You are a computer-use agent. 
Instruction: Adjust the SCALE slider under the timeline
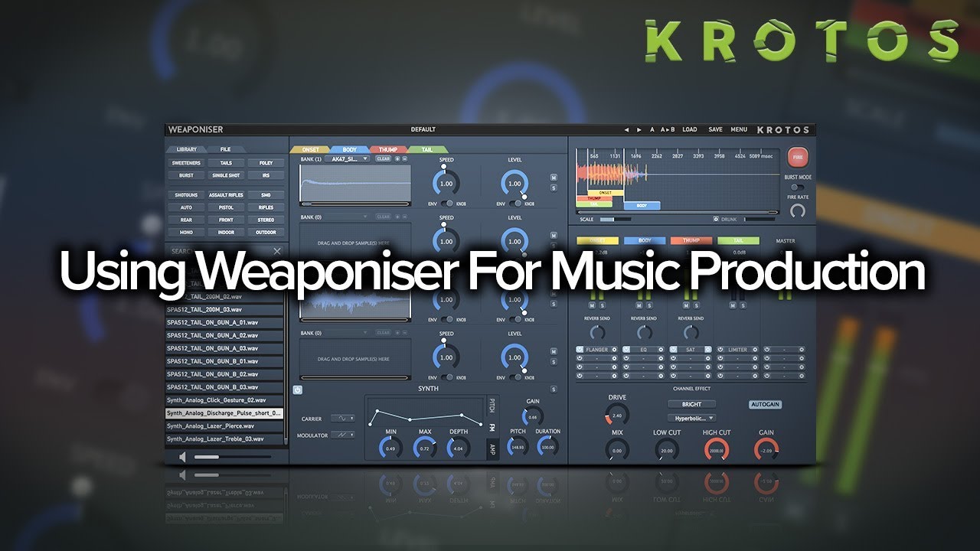616,219
